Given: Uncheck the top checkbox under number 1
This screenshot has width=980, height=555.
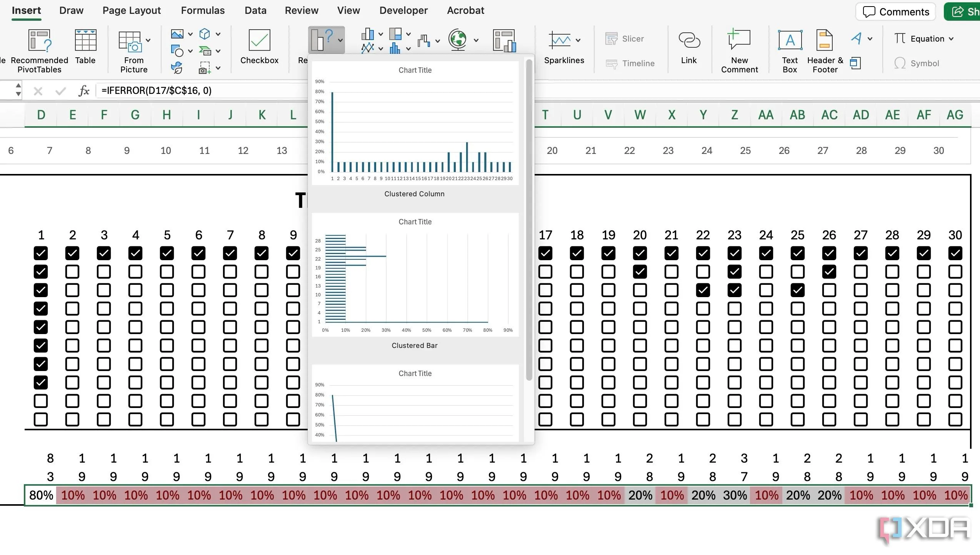Looking at the screenshot, I should [x=41, y=253].
